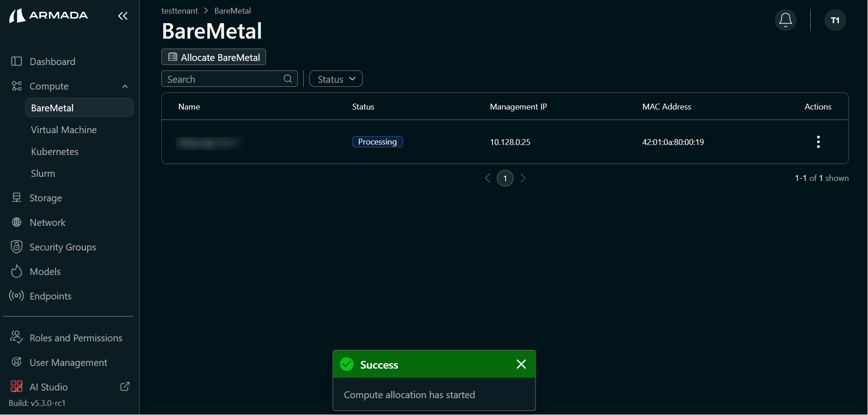Screen dimensions: 868x415
Task: Select BareMetal in the sidebar
Action: click(x=79, y=108)
